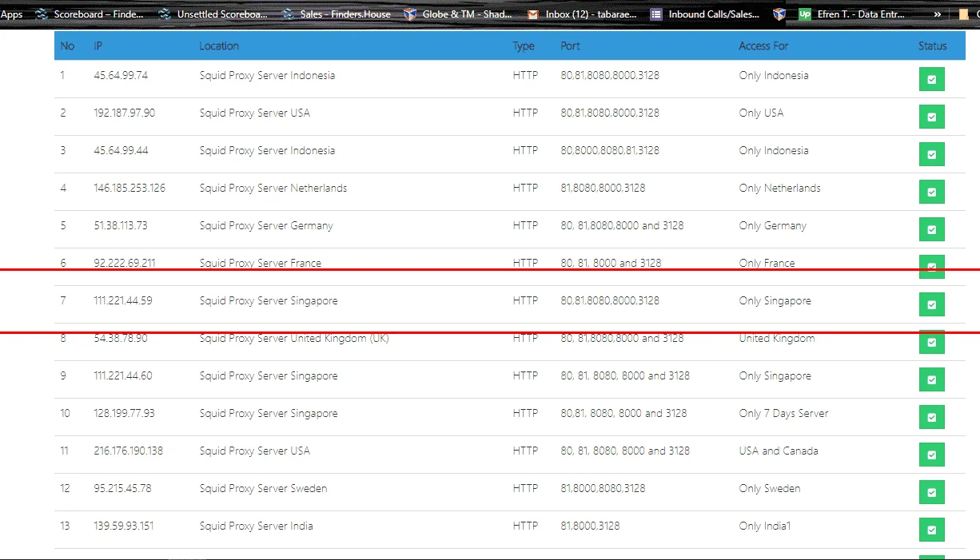Screen dimensions: 980x560
Task: Click status check icon for Germany server row
Action: click(931, 229)
